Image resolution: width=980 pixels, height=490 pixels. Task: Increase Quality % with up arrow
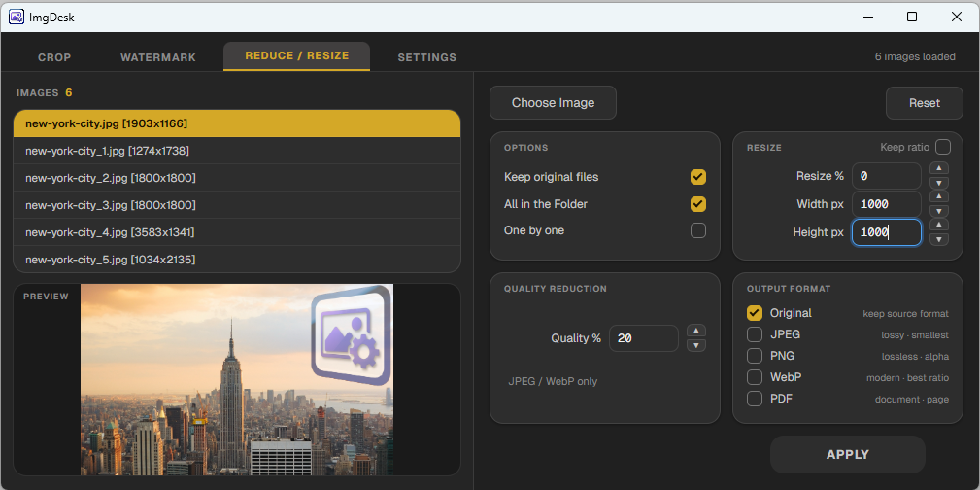(696, 331)
